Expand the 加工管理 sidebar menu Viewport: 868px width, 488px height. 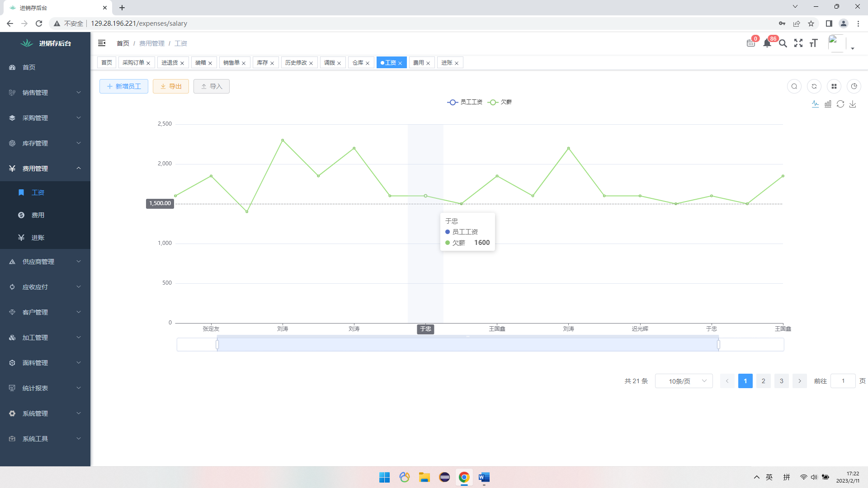point(45,338)
